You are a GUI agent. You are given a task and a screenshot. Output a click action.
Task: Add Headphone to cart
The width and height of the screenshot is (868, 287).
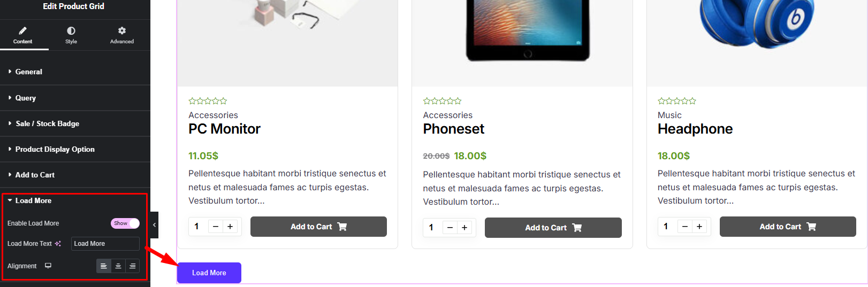click(x=787, y=227)
